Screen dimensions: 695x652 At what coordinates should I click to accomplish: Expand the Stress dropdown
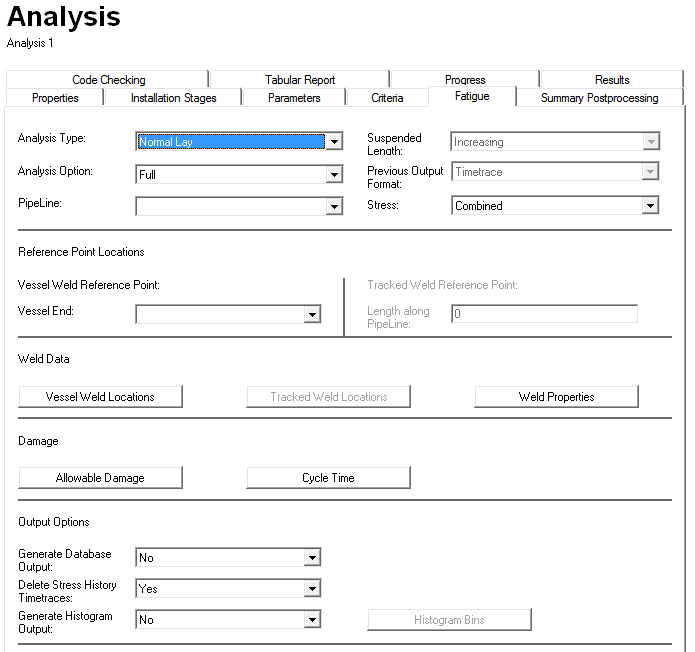650,206
